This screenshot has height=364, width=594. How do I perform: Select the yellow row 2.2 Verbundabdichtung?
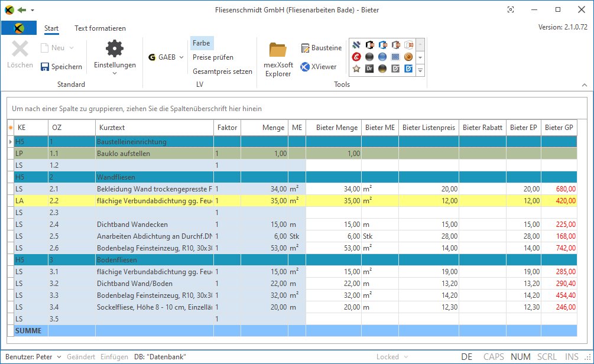296,201
